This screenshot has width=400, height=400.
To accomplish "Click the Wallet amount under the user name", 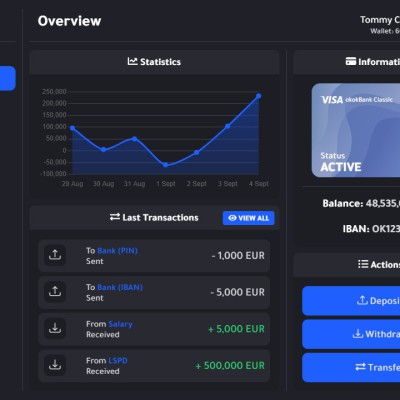I will (385, 31).
